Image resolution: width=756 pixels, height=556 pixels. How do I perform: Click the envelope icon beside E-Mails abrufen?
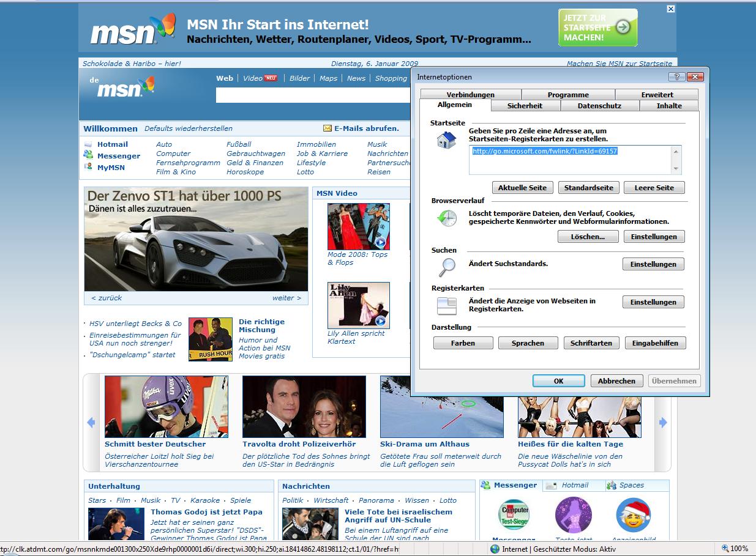coord(327,128)
